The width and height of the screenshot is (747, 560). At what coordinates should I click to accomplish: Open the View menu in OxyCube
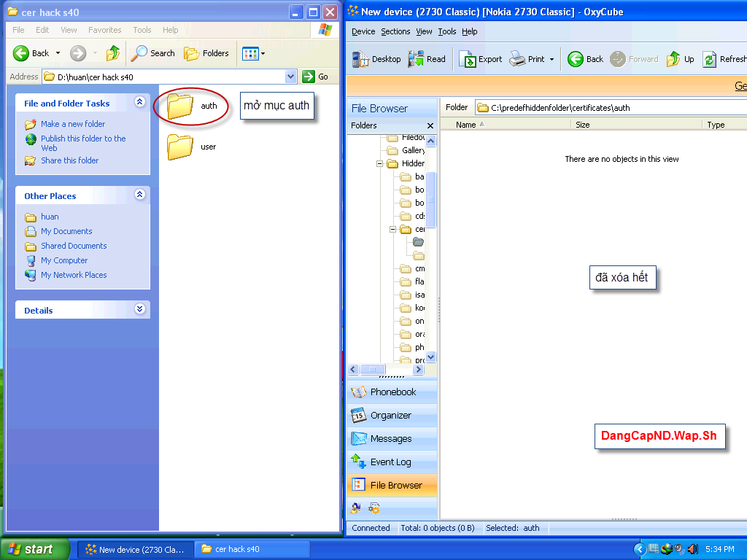[x=424, y=31]
